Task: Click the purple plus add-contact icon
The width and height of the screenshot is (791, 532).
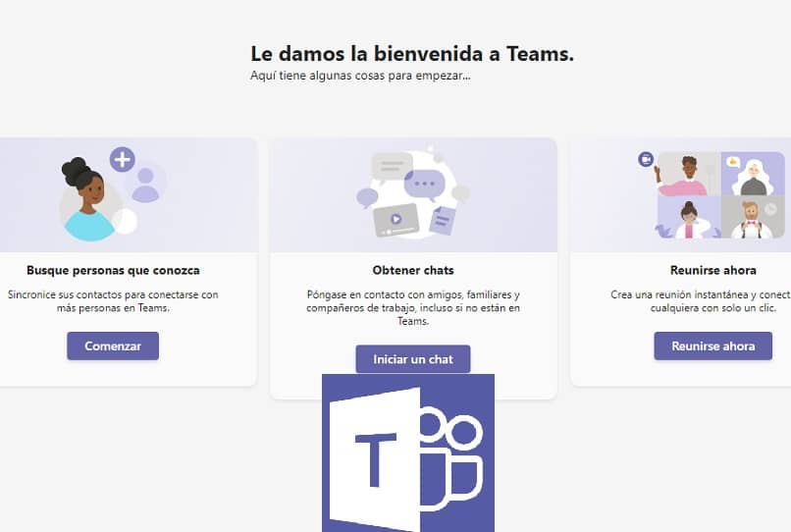Action: pyautogui.click(x=122, y=159)
